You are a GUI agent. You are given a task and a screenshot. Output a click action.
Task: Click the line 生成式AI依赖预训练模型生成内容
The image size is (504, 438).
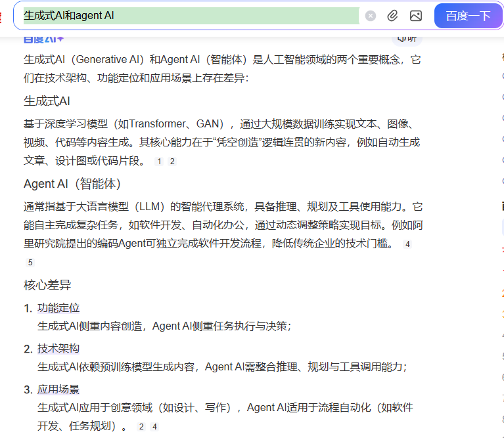click(x=116, y=366)
